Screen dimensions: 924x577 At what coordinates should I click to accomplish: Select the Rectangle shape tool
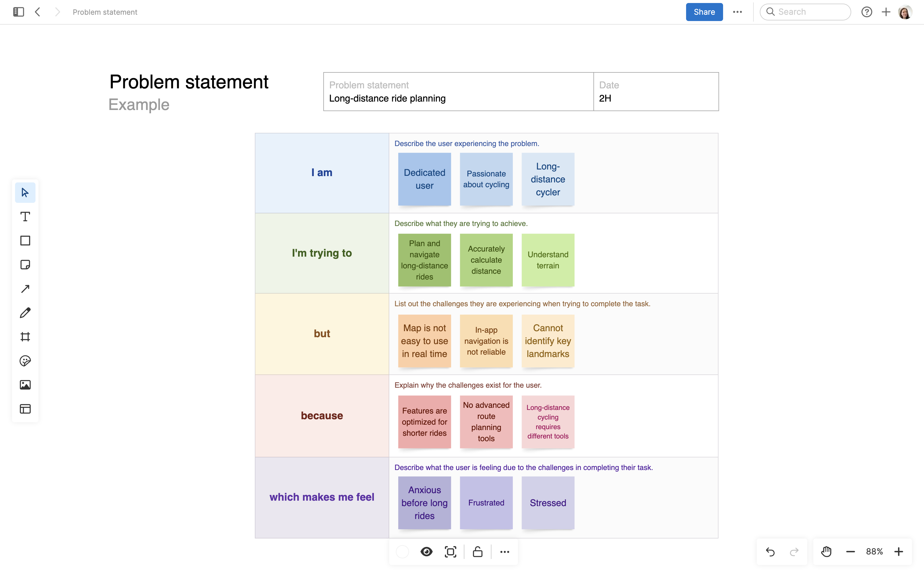pyautogui.click(x=25, y=241)
